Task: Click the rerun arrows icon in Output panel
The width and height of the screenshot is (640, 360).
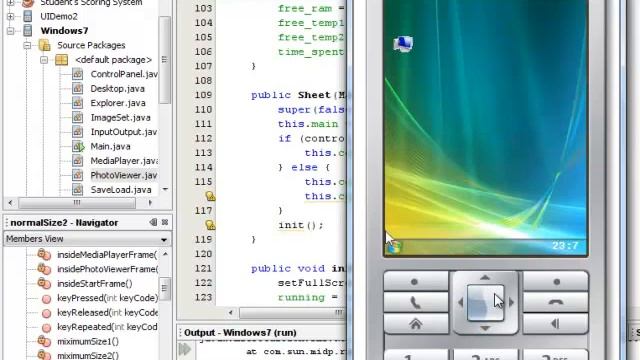Action: pos(184,349)
